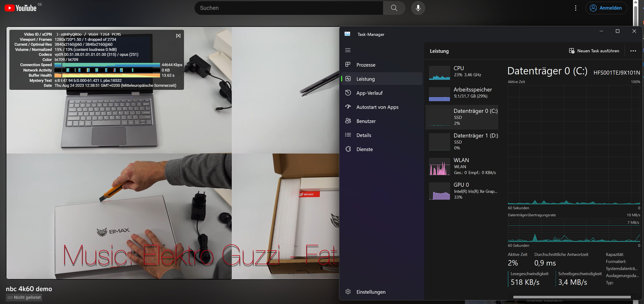This screenshot has width=644, height=304.
Task: Click the Anmelden sign-in button
Action: (606, 8)
